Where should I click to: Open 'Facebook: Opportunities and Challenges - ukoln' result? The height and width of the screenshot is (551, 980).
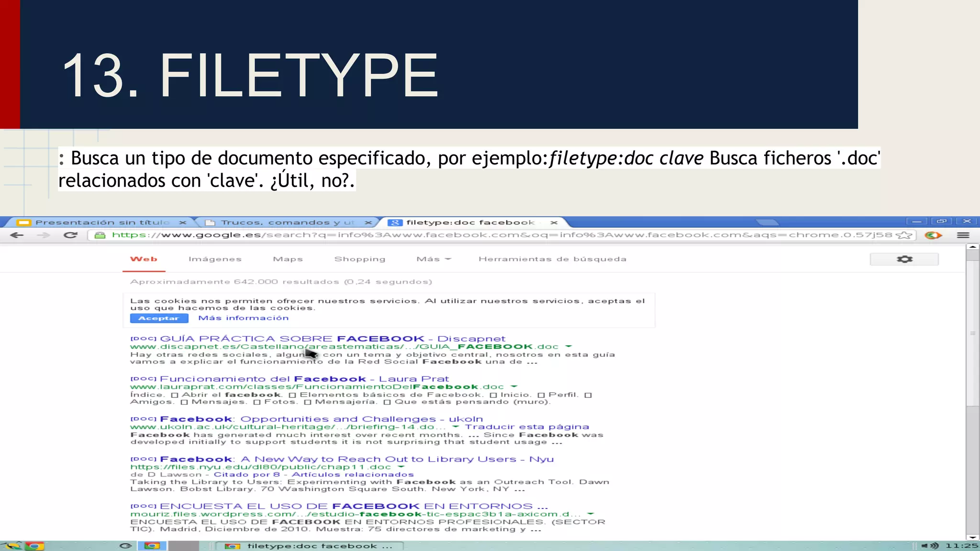coord(321,419)
